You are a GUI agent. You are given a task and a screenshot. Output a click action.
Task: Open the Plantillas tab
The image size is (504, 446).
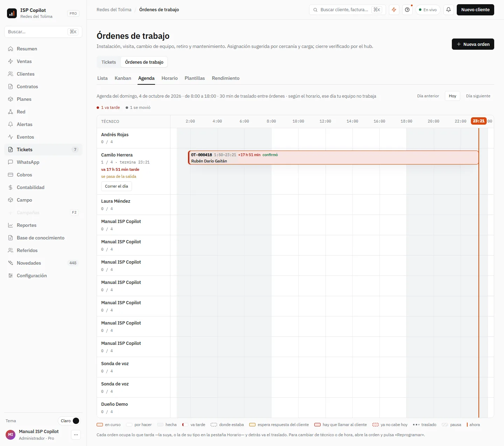(x=195, y=78)
